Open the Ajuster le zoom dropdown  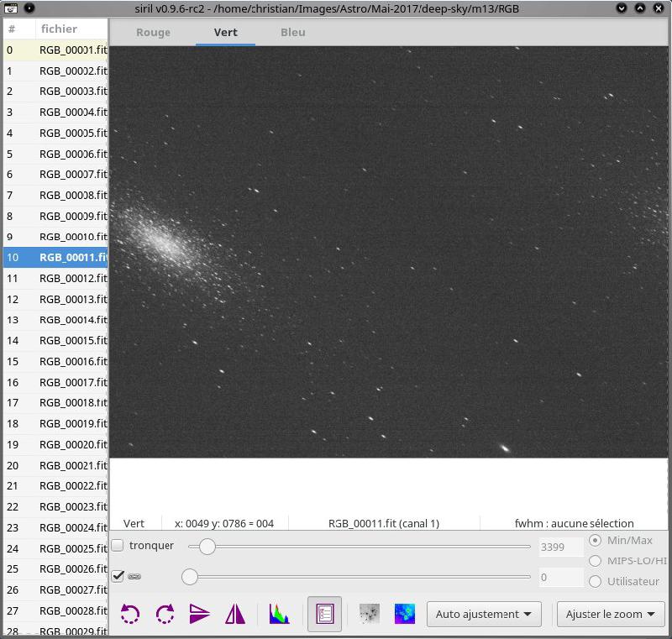click(x=611, y=614)
